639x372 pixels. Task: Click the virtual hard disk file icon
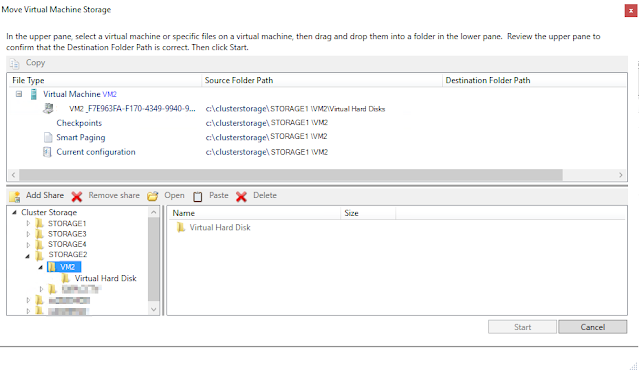(48, 108)
